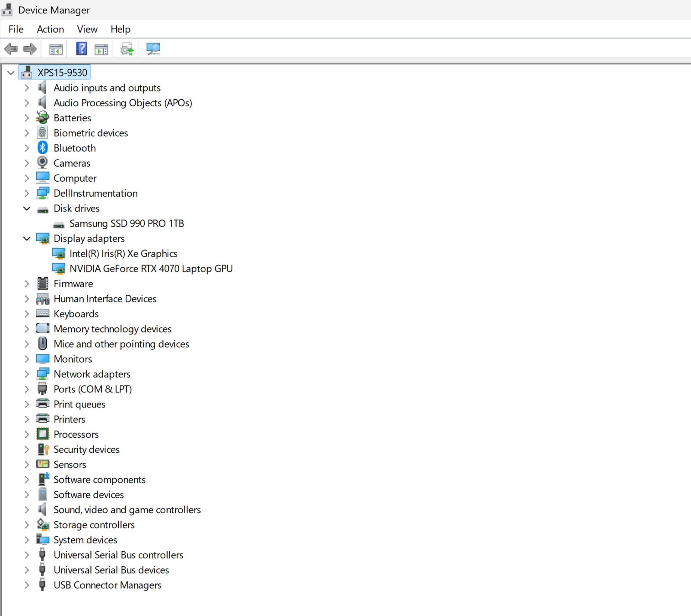Select the Network adapters label
The image size is (691, 616).
92,374
